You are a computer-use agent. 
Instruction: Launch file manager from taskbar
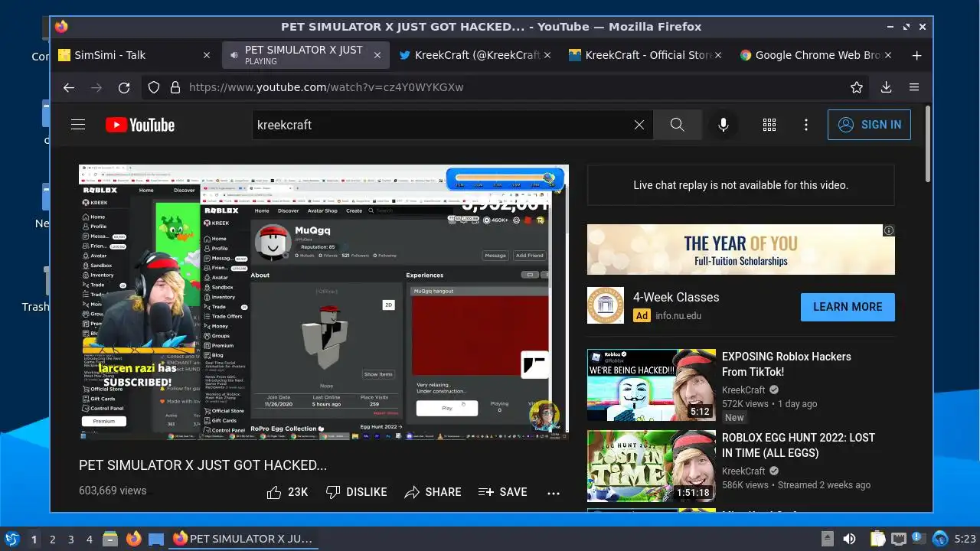(x=110, y=539)
